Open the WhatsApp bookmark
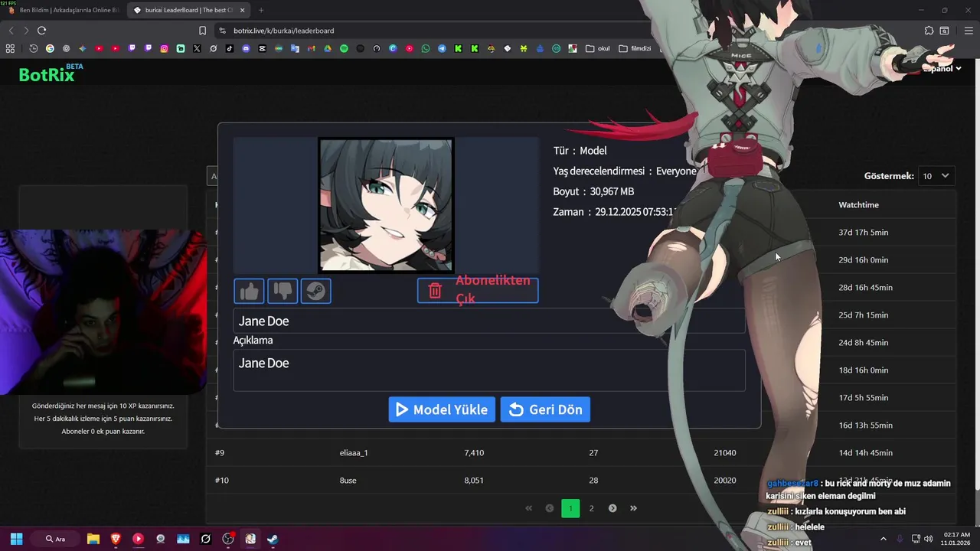 [x=426, y=48]
